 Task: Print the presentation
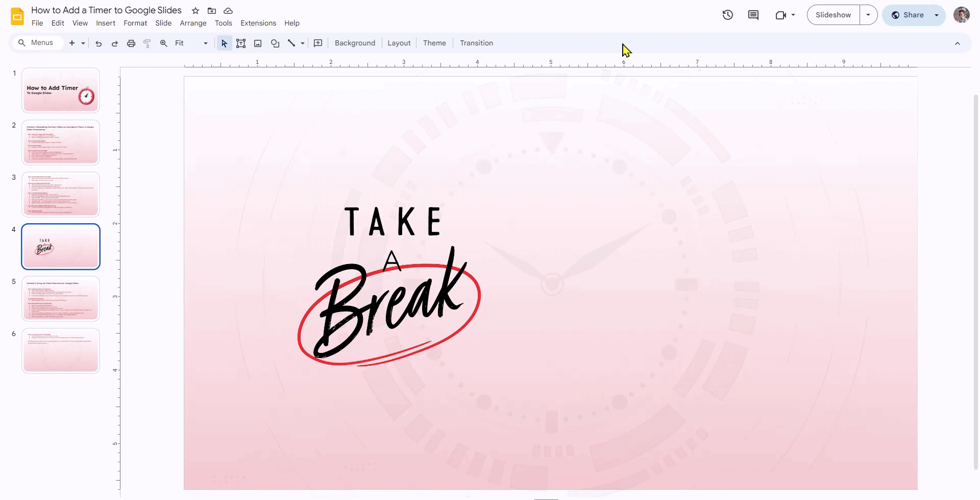[131, 43]
